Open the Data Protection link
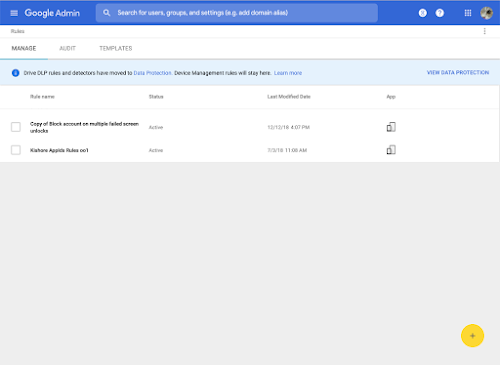Image resolution: width=500 pixels, height=365 pixels. 152,73
